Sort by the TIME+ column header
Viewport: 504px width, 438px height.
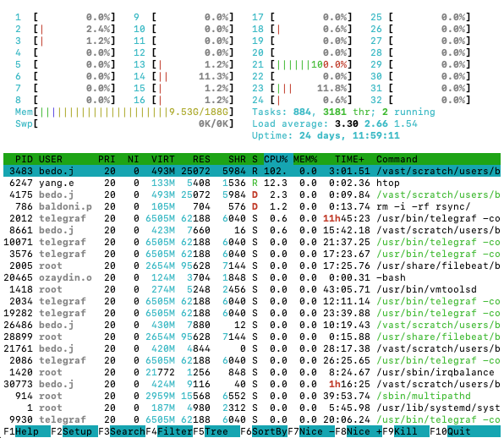(350, 159)
